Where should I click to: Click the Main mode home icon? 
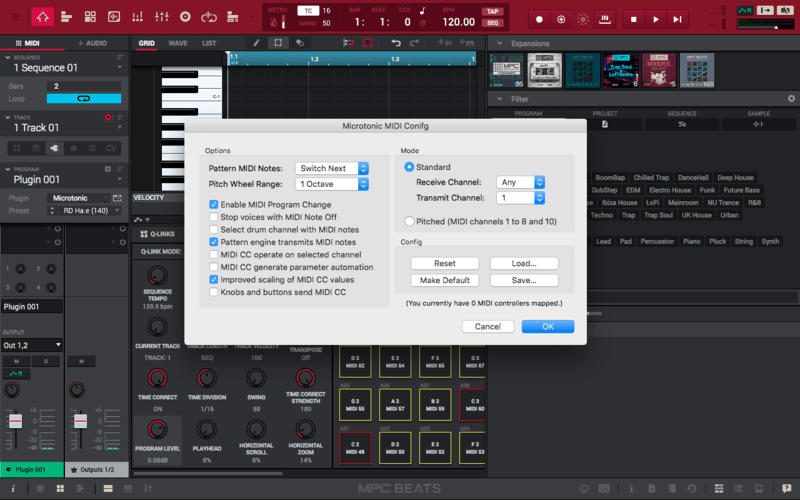tap(42, 17)
